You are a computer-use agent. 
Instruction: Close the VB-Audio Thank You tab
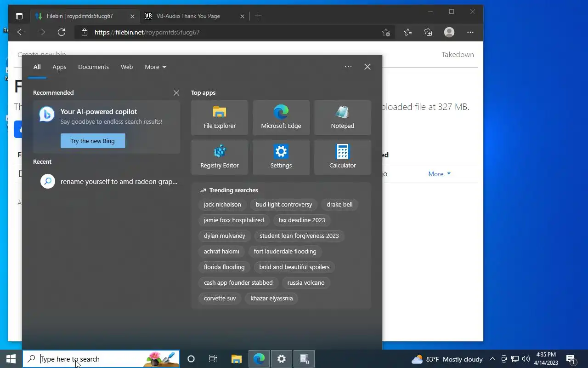242,16
